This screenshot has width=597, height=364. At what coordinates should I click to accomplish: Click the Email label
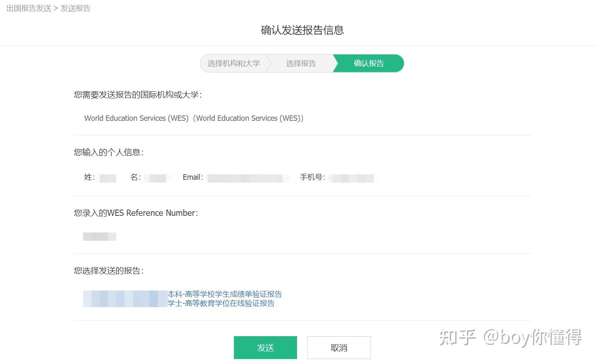point(193,177)
